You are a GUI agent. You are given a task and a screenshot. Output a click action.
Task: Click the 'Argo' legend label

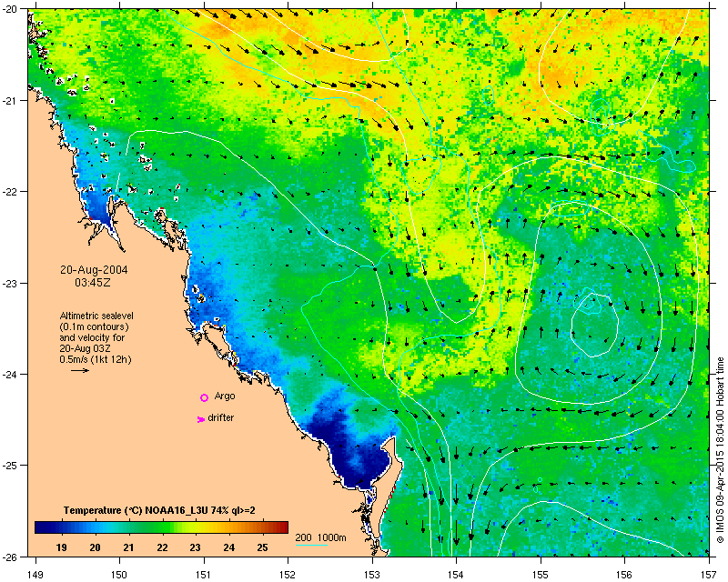(x=225, y=396)
